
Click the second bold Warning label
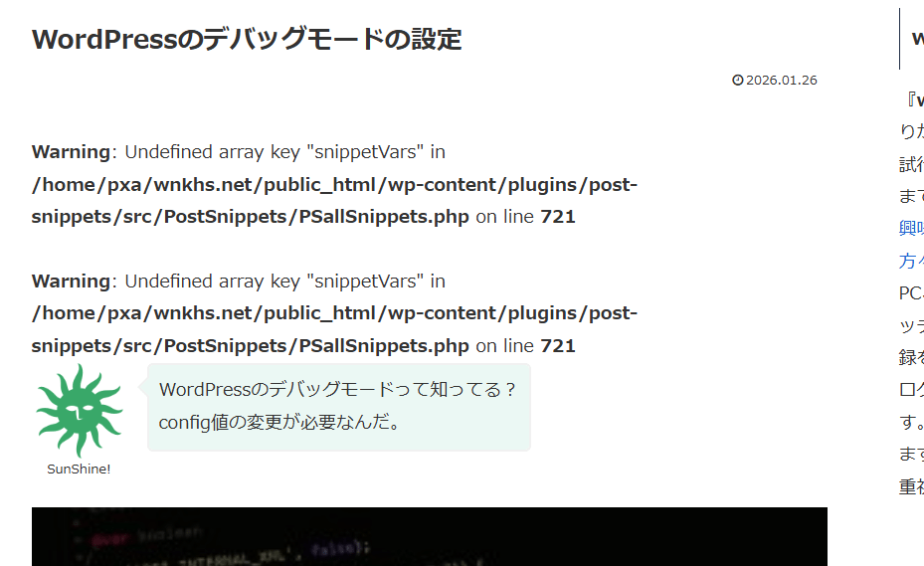click(x=71, y=282)
